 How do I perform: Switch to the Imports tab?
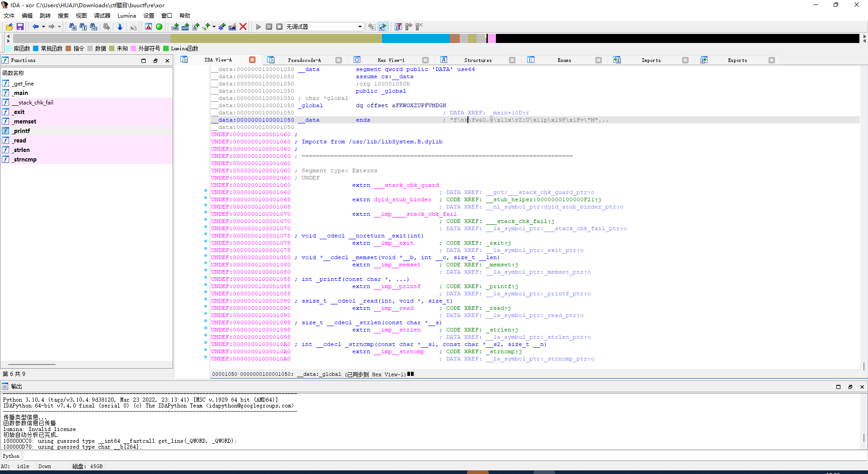coord(651,60)
